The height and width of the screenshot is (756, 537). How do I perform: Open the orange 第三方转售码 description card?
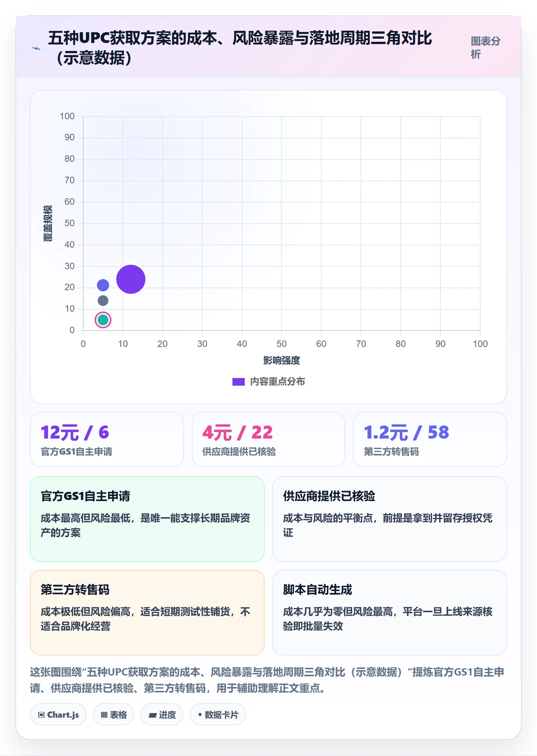pos(147,613)
